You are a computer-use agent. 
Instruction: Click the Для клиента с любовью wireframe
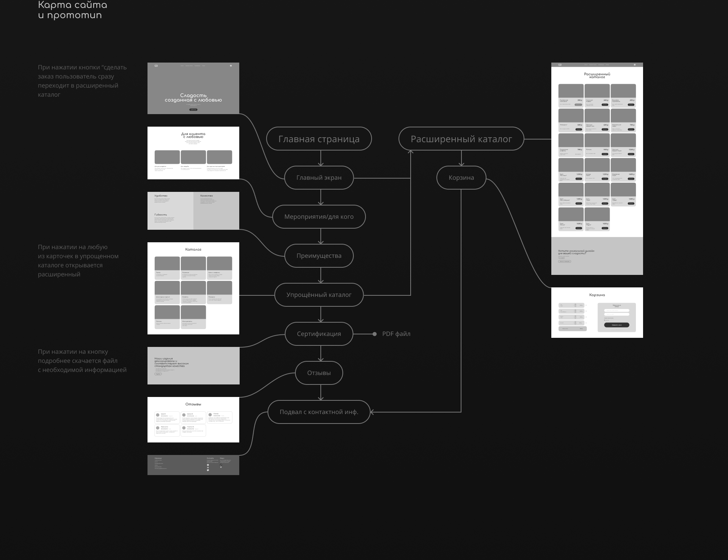coord(193,153)
